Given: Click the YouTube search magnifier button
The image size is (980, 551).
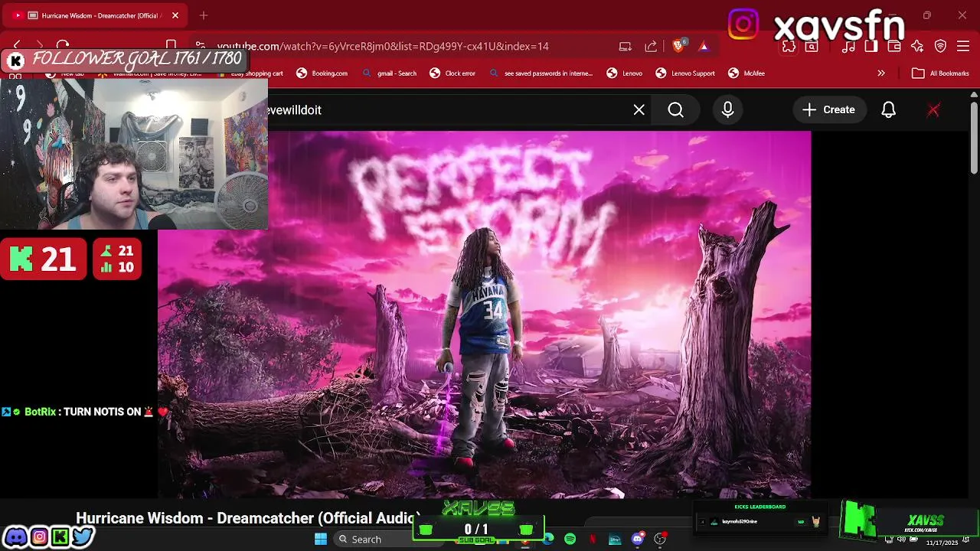Looking at the screenshot, I should click(676, 110).
